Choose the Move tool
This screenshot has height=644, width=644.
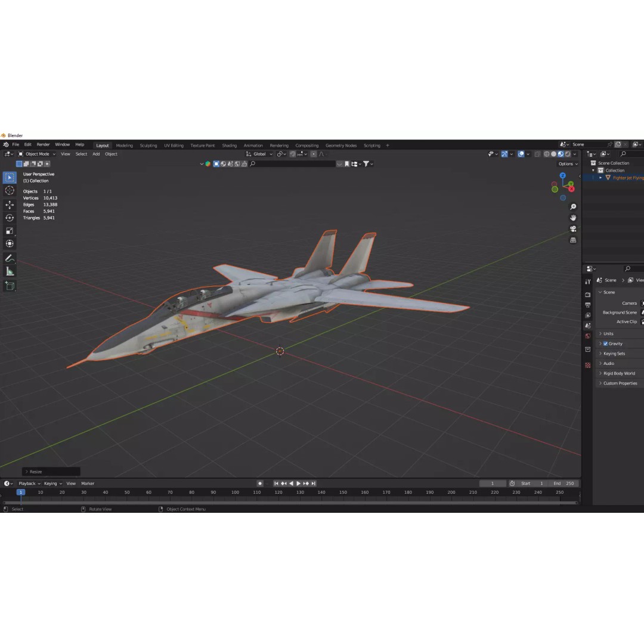click(10, 205)
